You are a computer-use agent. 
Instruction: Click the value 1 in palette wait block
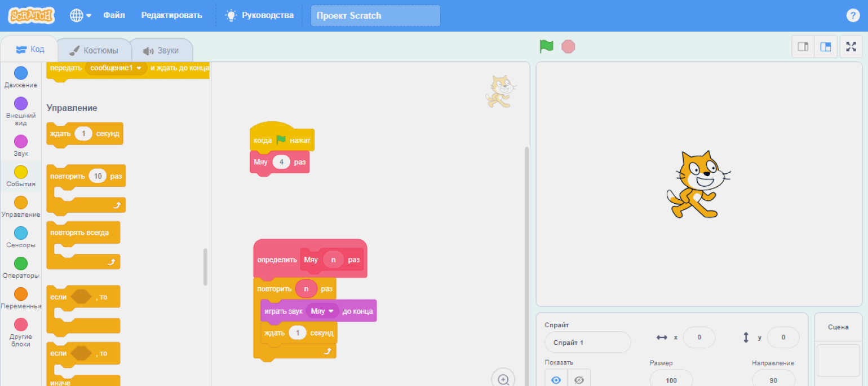click(83, 134)
